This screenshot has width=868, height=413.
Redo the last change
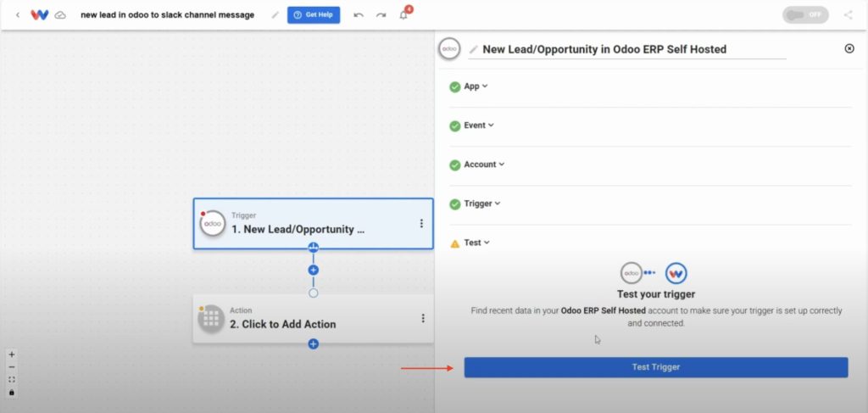point(381,15)
